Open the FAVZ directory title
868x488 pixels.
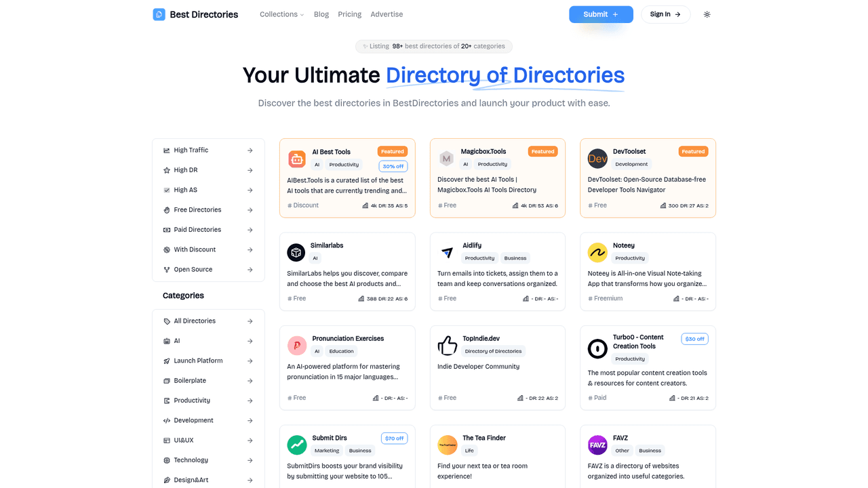click(620, 439)
